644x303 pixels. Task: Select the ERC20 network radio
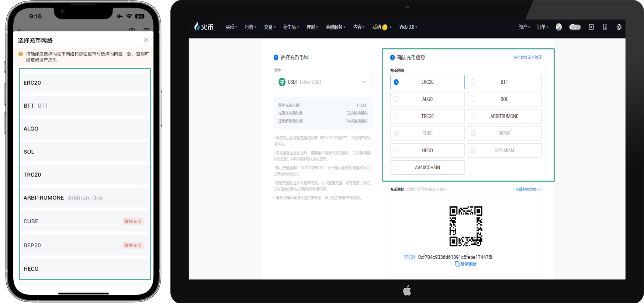pos(396,82)
